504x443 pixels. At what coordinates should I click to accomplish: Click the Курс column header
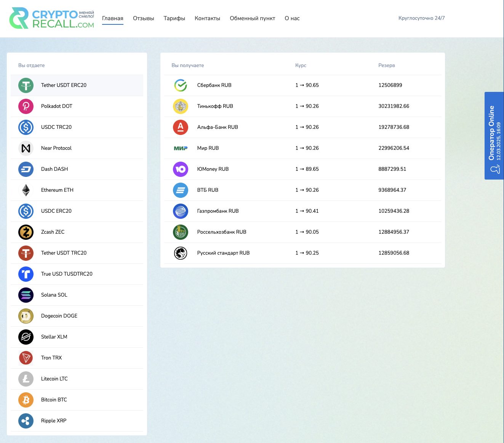(x=301, y=66)
